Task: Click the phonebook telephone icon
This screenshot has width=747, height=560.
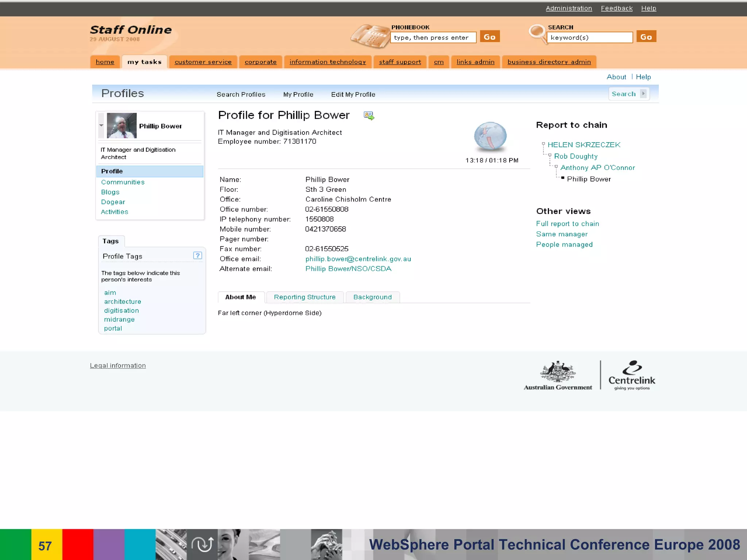Action: pyautogui.click(x=370, y=36)
